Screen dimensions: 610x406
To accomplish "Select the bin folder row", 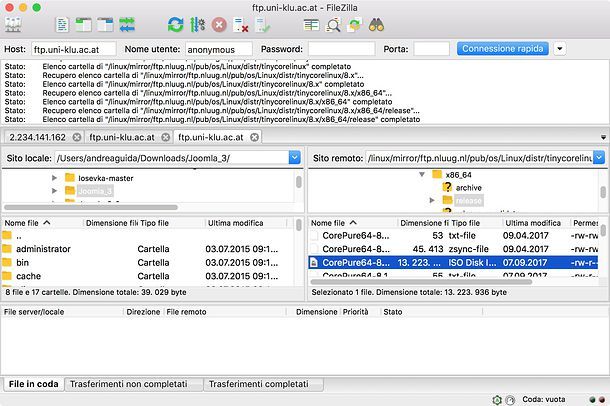I will click(148, 262).
